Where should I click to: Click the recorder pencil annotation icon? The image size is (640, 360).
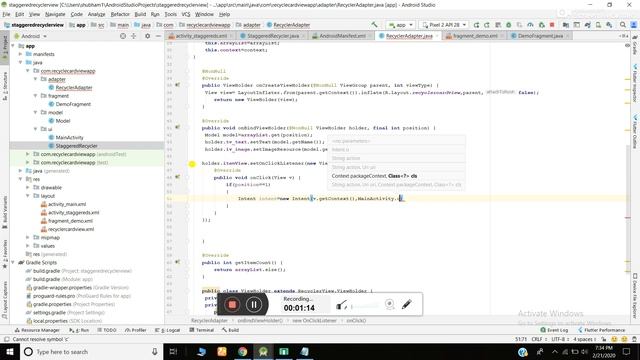(x=407, y=304)
